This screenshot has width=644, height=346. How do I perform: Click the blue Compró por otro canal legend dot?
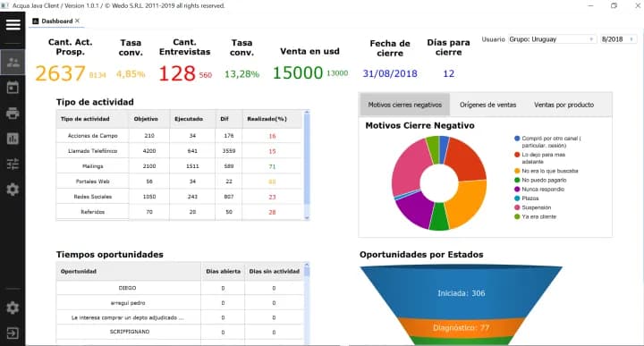pyautogui.click(x=517, y=139)
